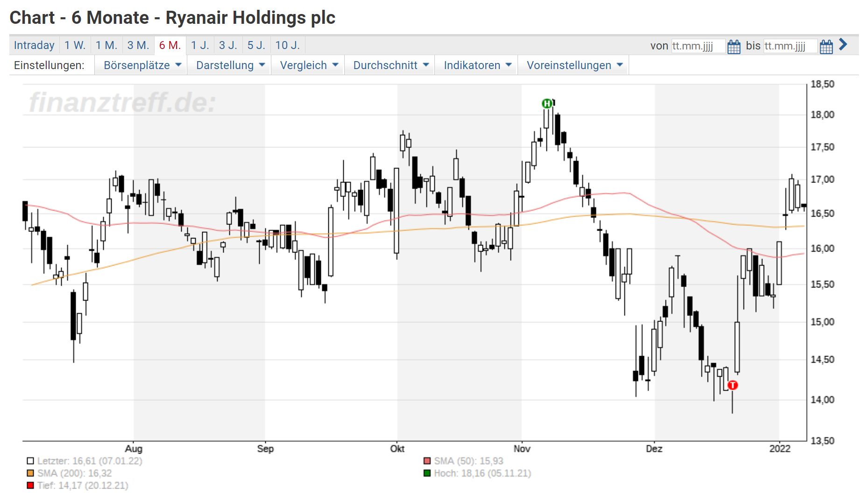Viewport: 865px width, 504px height.
Task: Click the green H high marker
Action: [547, 104]
